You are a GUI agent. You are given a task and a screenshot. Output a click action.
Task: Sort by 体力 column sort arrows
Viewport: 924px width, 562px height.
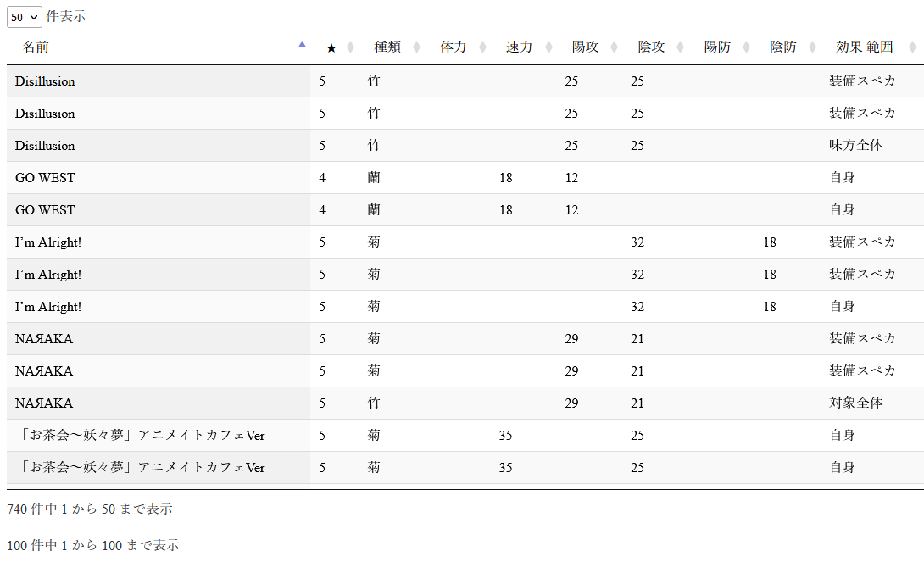pos(482,47)
